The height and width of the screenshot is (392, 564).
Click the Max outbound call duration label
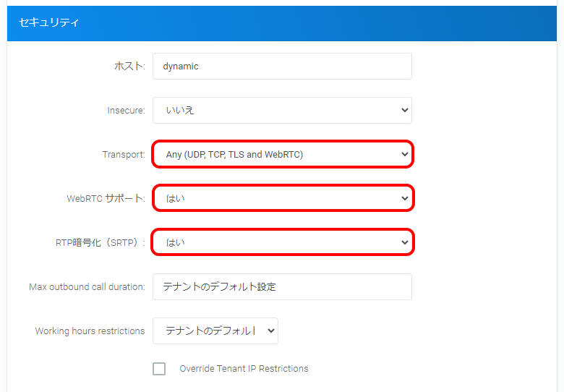87,287
